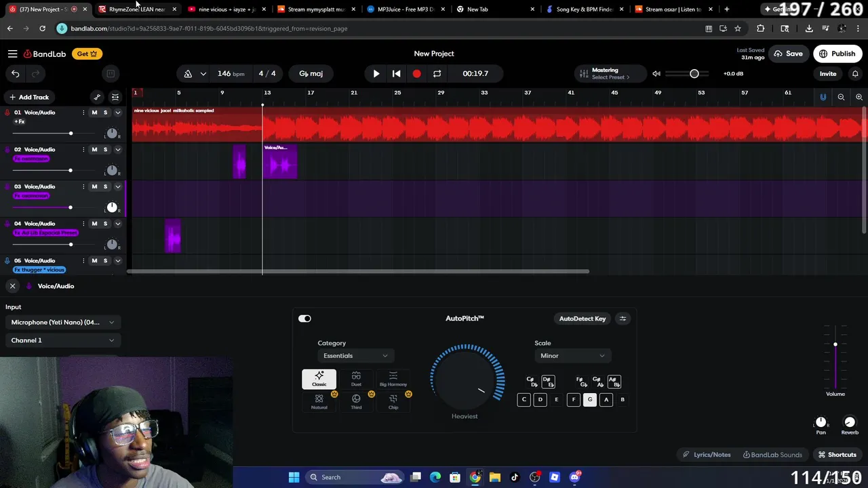Close the Voice/Audio bottom panel
This screenshot has width=868, height=488.
12,286
